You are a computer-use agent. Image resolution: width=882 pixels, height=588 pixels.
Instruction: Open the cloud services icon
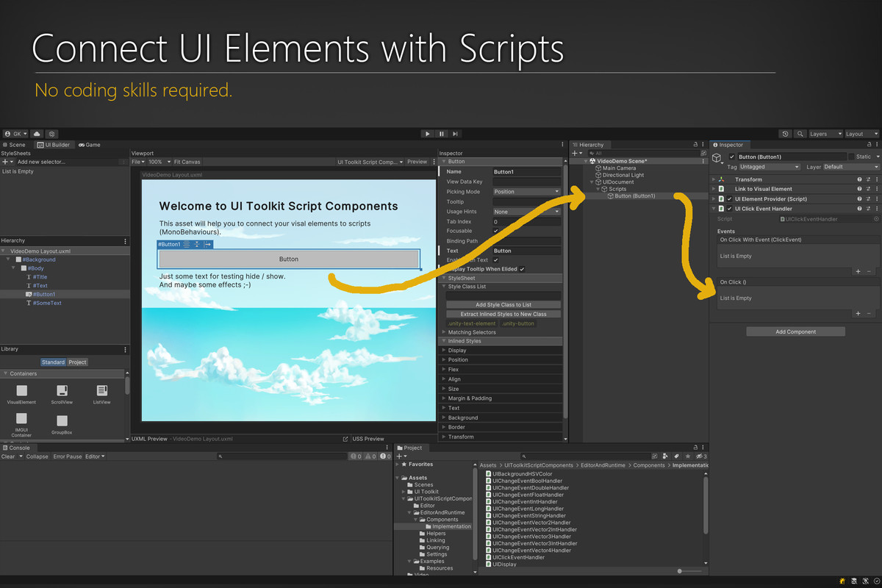37,134
